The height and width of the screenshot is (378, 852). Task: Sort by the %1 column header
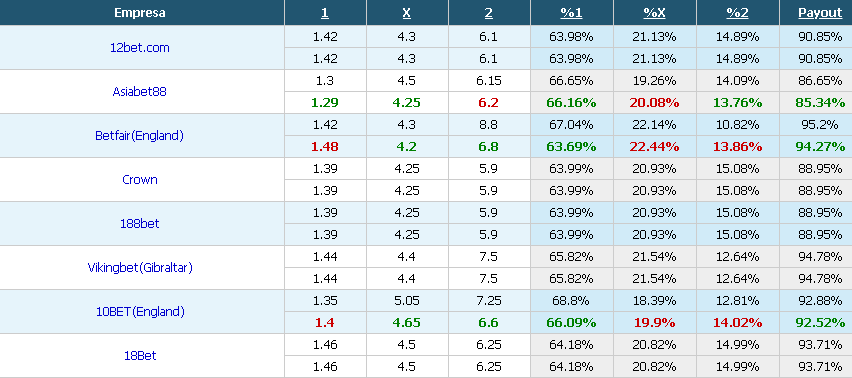coord(572,13)
